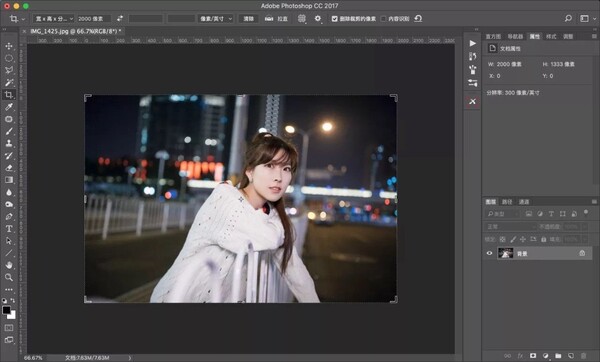
Task: Select the Move tool
Action: 9,46
